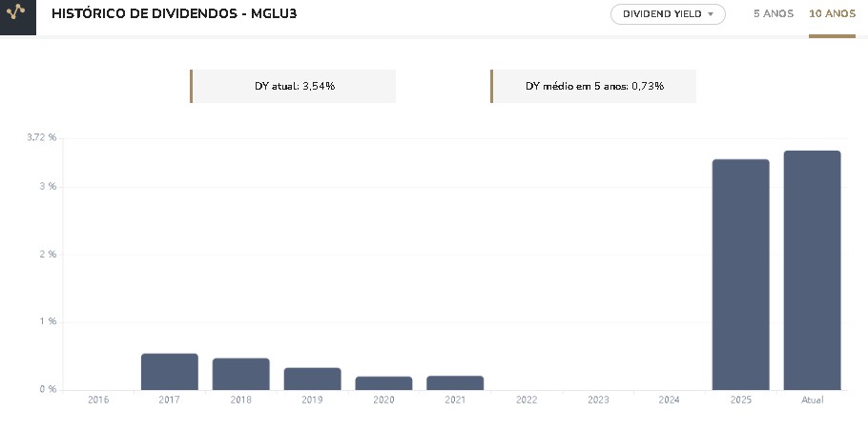Click the 2020 dividend bar
The height and width of the screenshot is (432, 868).
(383, 382)
